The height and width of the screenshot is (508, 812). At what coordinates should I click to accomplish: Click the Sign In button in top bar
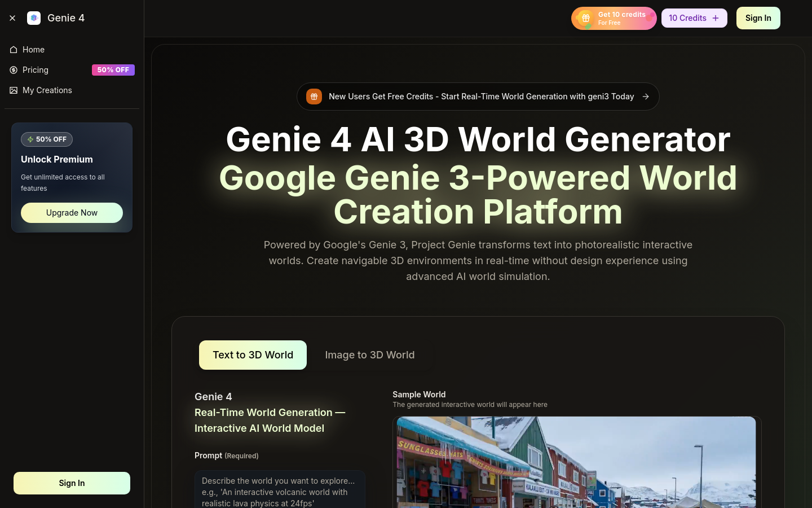(x=758, y=18)
